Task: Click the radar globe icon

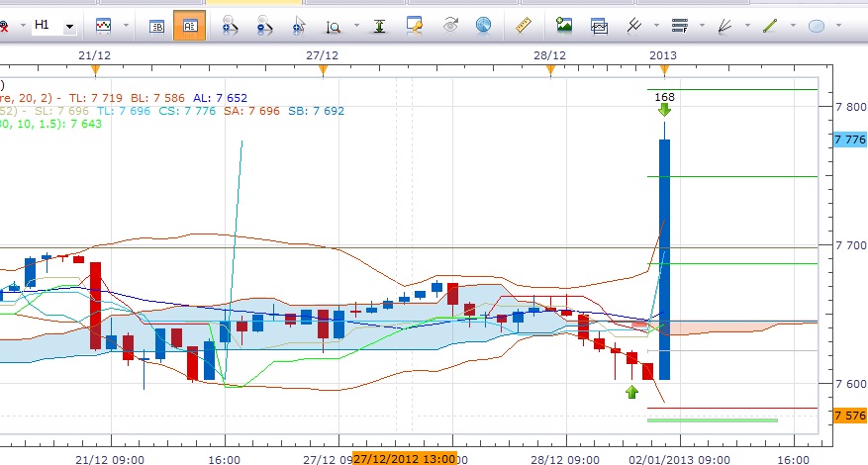Action: pos(483,26)
